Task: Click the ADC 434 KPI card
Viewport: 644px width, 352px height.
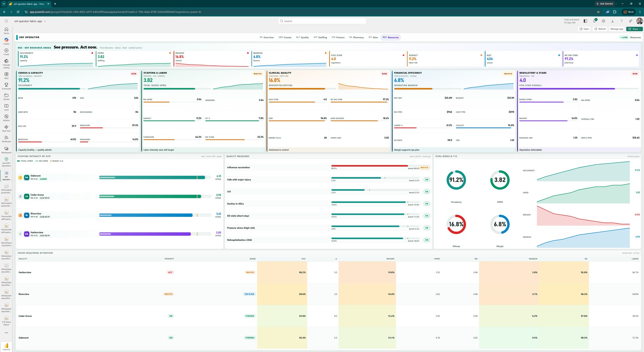Action: 524,59
